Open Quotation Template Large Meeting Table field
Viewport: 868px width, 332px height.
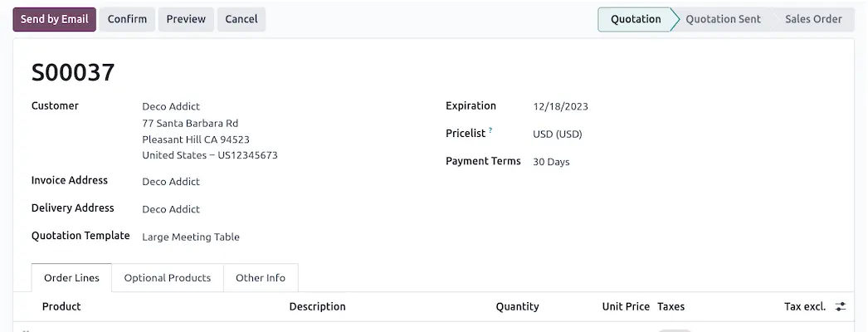click(x=191, y=237)
